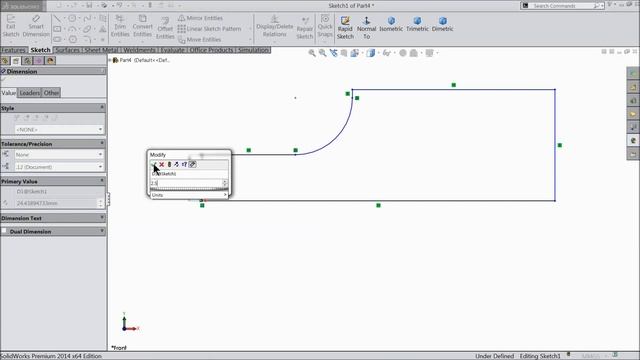Click Previous View icon in view toolbar
Screen dimensions: 640x360
click(333, 53)
